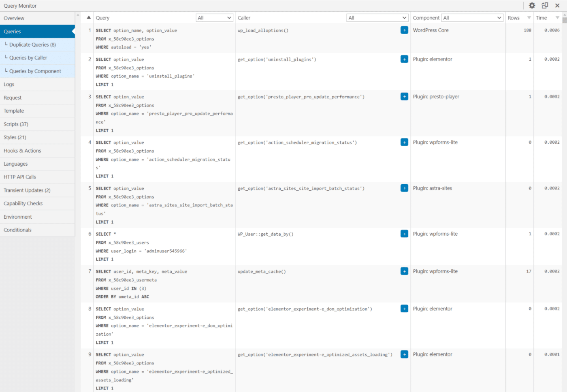Expand caller info for action_scheduler_migration_status query
Image resolution: width=567 pixels, height=392 pixels.
404,142
